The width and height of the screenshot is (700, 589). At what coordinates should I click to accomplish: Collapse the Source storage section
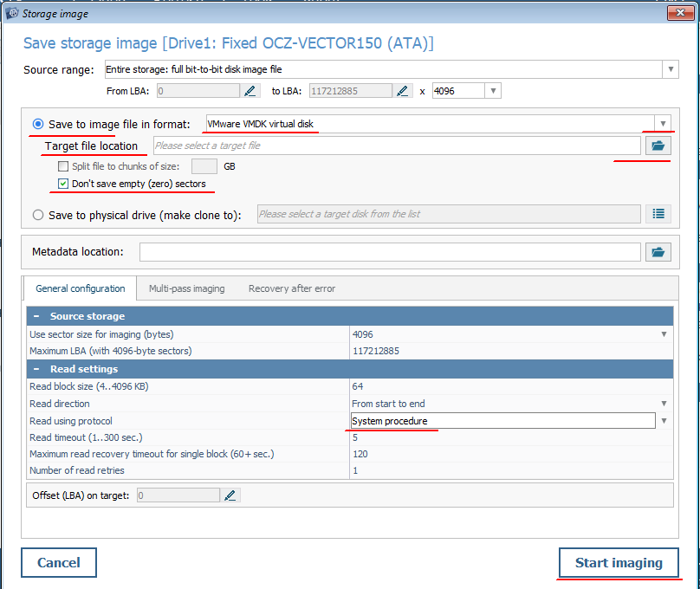[37, 316]
